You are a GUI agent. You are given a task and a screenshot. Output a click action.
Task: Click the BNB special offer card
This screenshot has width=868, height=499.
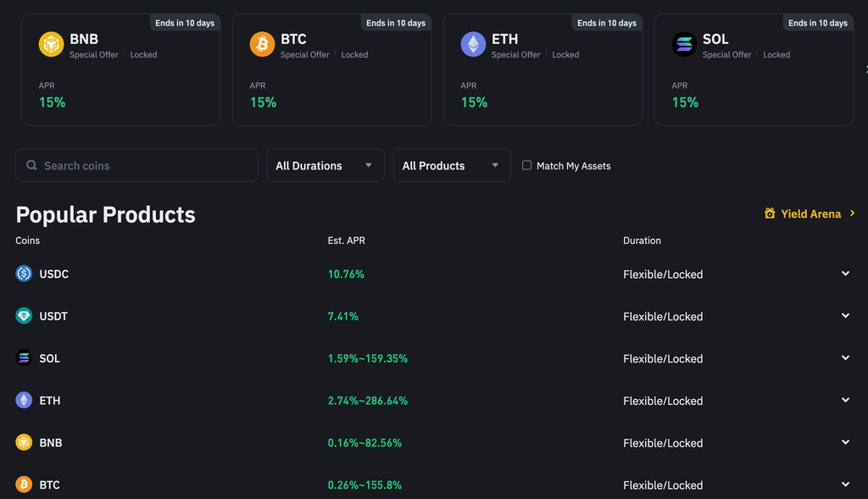(120, 69)
